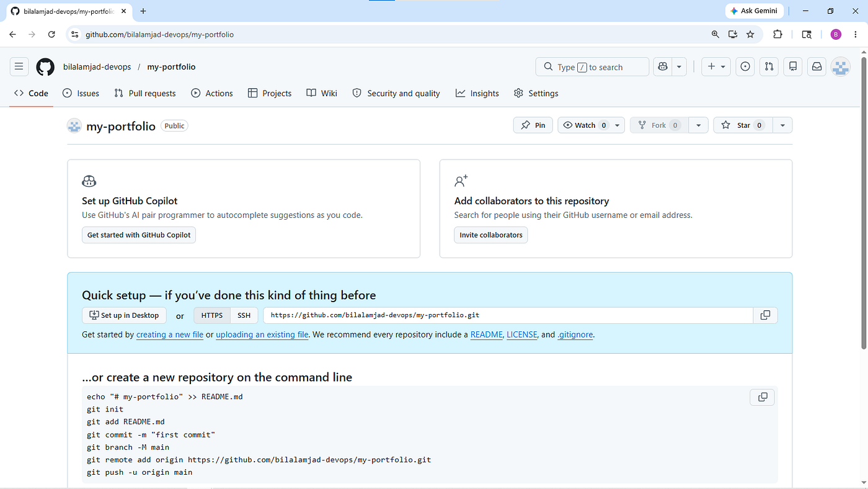
Task: Click the GitHub Octocat logo
Action: (45, 67)
